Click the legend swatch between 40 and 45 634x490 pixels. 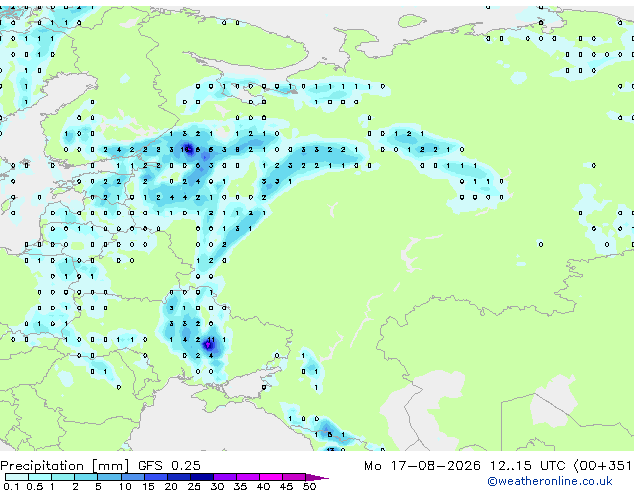pos(271,477)
